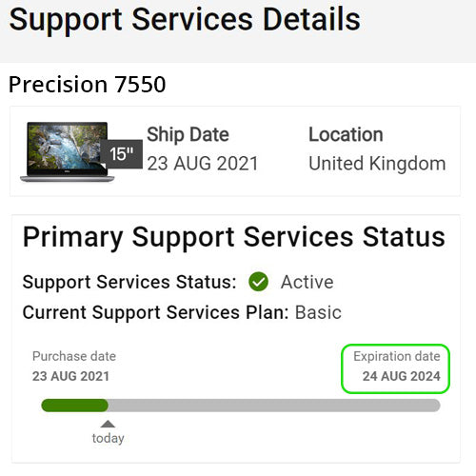Select the 23 AUG 2021 ship date value

203,164
